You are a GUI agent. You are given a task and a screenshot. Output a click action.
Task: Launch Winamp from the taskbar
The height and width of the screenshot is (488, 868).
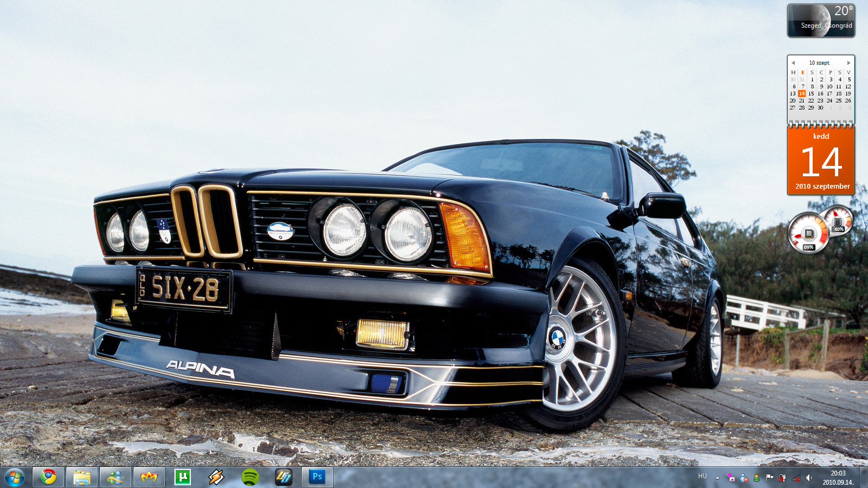pos(216,477)
